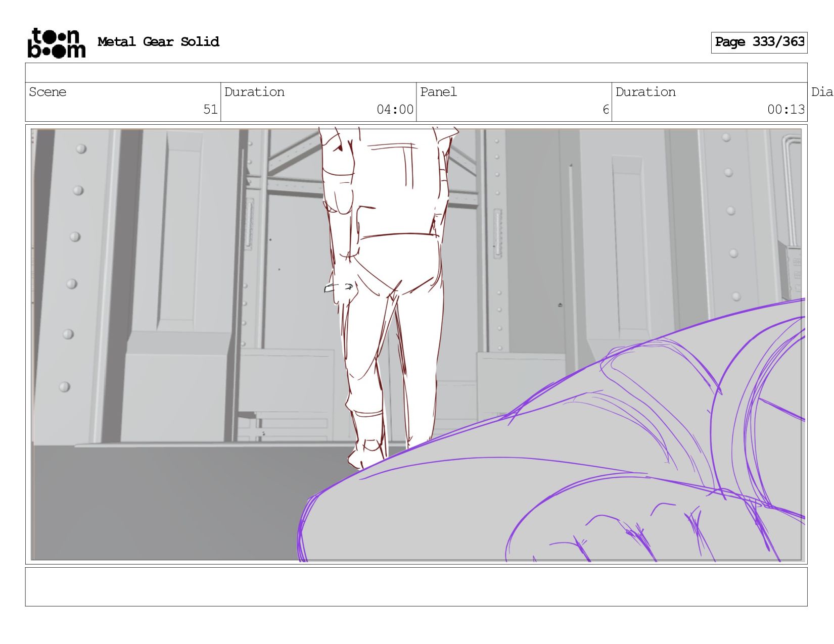This screenshot has width=834, height=644.
Task: Select scene duration value '04:00'
Action: (x=395, y=110)
